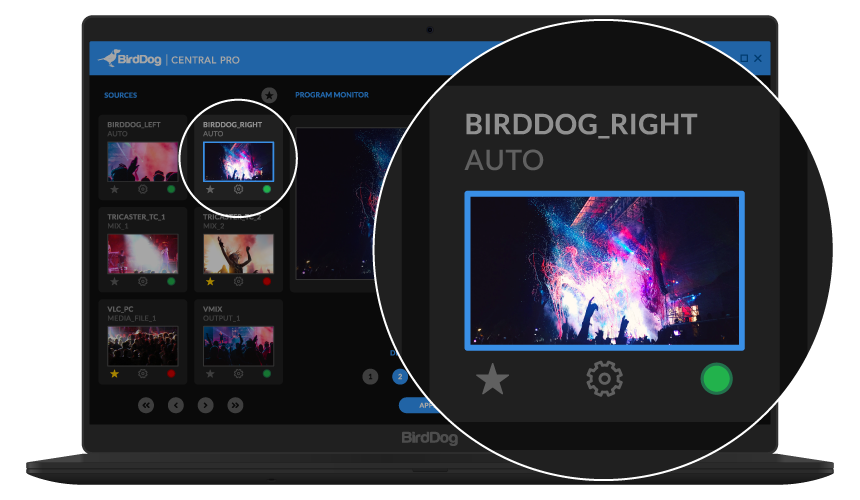Click the SOURCES panel heading
Image resolution: width=860 pixels, height=500 pixels.
pos(121,95)
